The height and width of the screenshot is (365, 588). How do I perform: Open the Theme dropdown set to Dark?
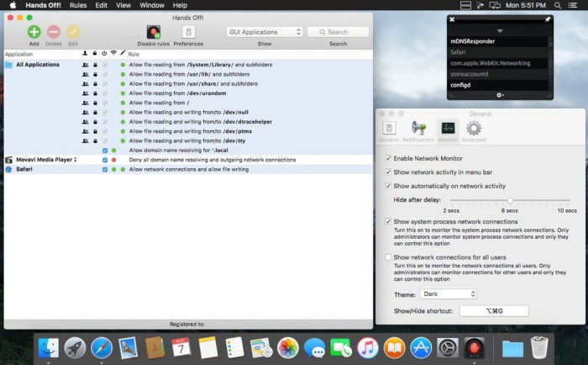tap(448, 294)
